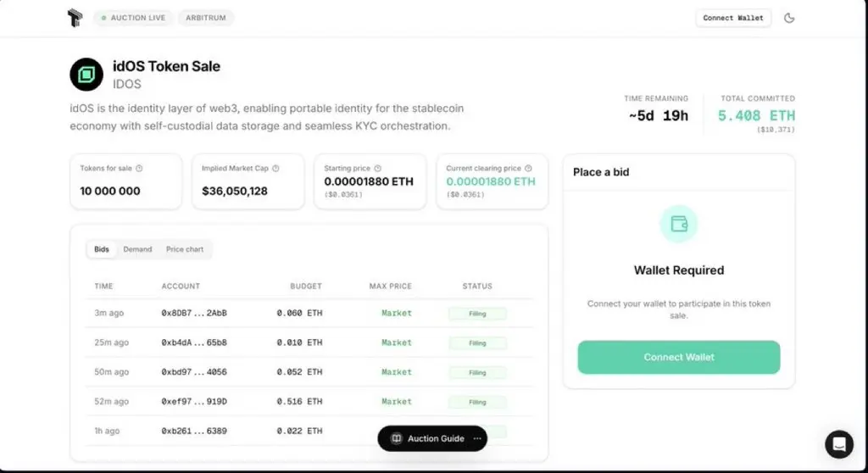868x473 pixels.
Task: Toggle dark mode moon icon
Action: tap(790, 18)
